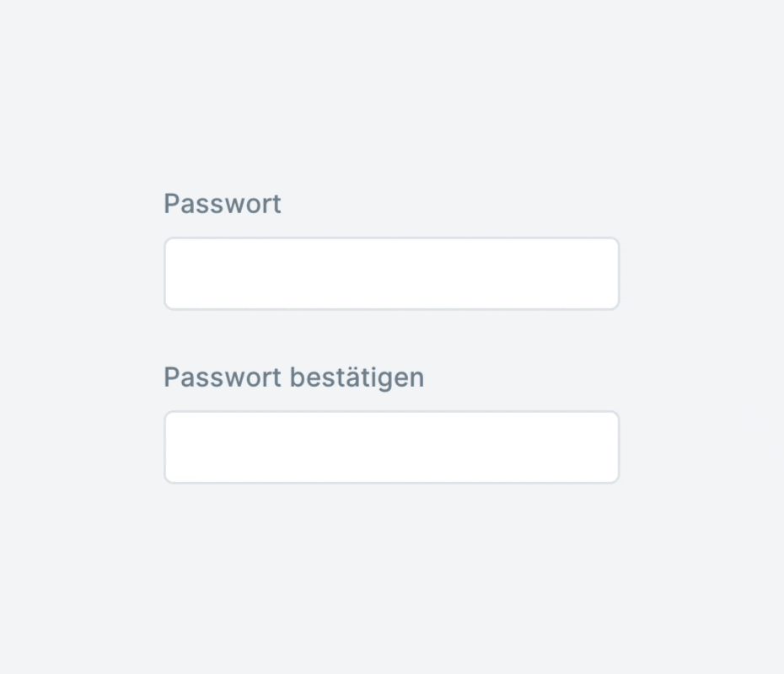Viewport: 784px width, 674px height.
Task: Activate the empty field below Passwort bestätigen
Action: coord(391,447)
